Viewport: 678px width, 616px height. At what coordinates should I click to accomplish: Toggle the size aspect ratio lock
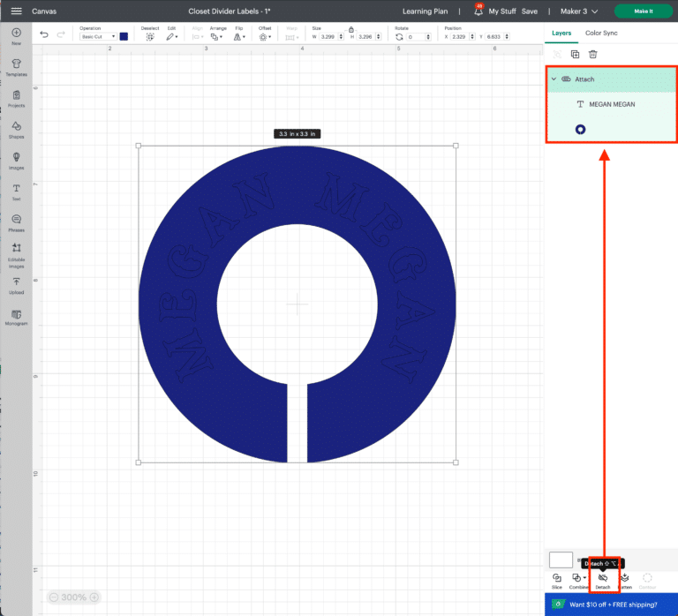pyautogui.click(x=350, y=29)
